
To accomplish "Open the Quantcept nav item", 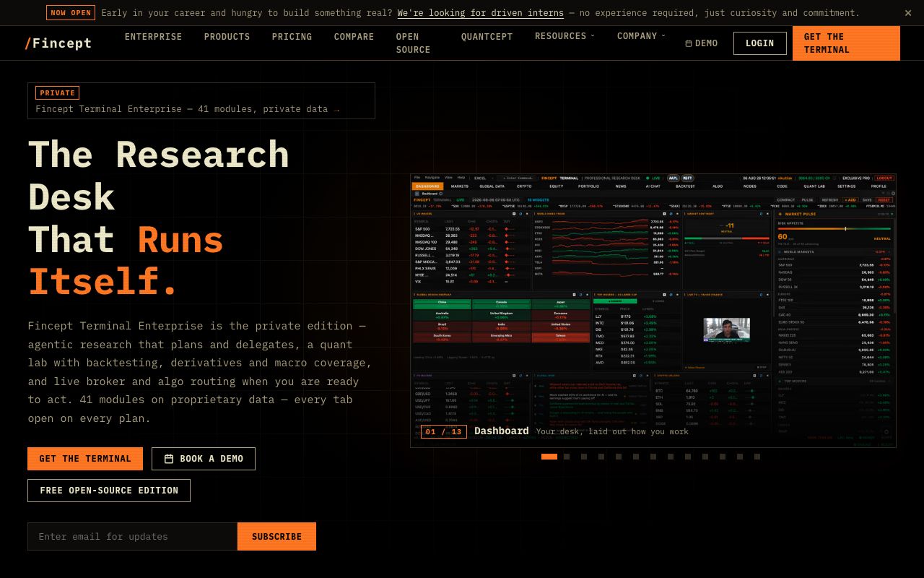I will click(487, 37).
